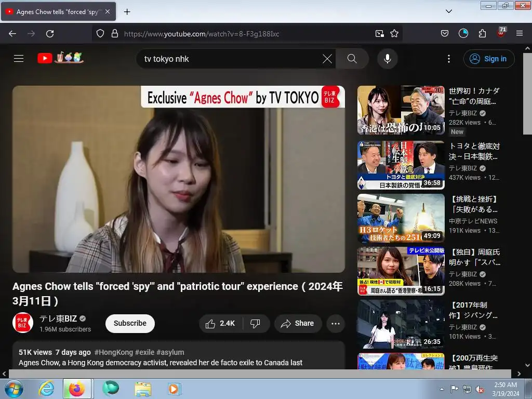
Task: Click the horizontal scrollbar at page bottom
Action: coord(260,374)
